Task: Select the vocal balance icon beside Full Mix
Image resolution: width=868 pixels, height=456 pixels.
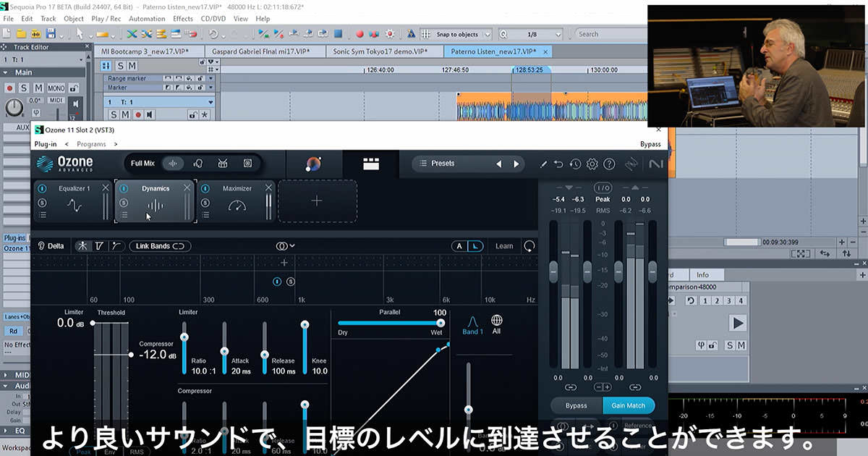Action: tap(197, 164)
